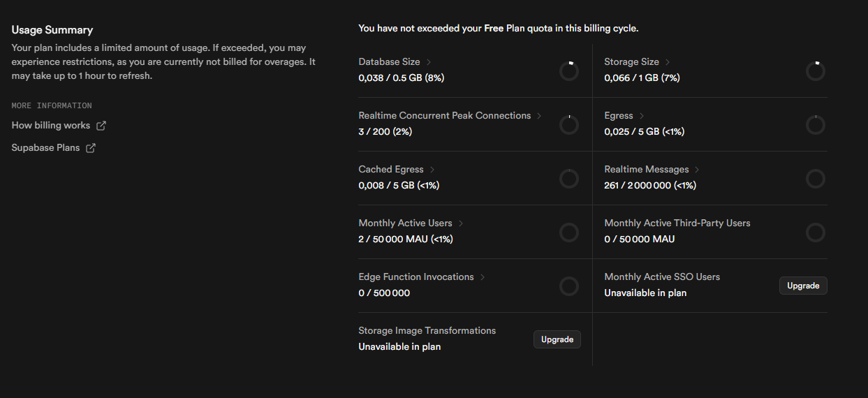Upgrade for Storage Image Transformations
This screenshot has height=398, width=868.
(557, 339)
